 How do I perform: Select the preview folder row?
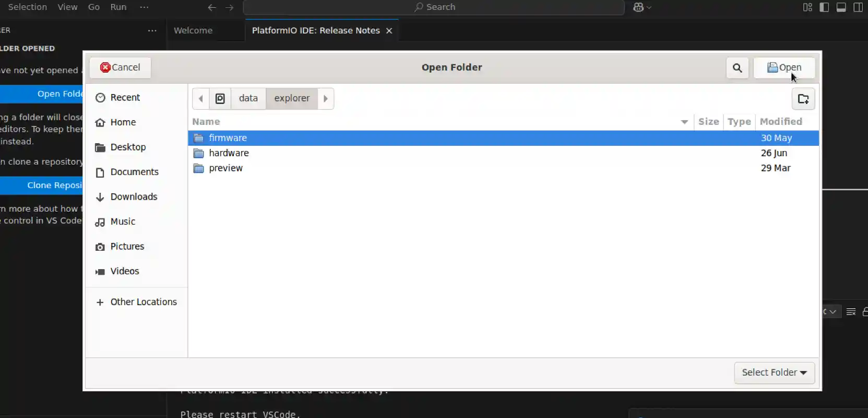point(503,168)
